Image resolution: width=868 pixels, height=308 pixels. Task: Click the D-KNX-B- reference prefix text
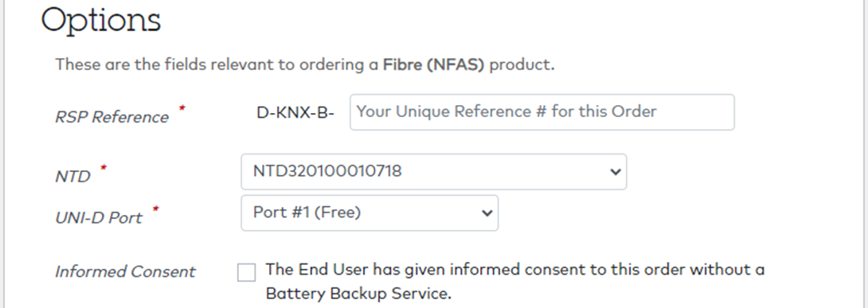[x=295, y=113]
